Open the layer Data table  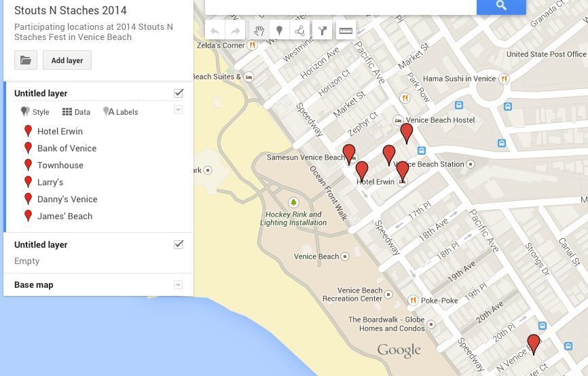tap(76, 112)
